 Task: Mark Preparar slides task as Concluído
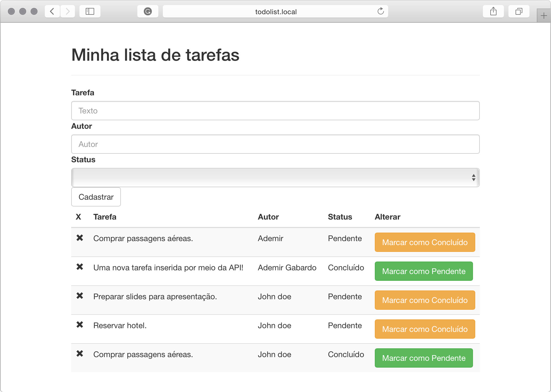tap(424, 300)
